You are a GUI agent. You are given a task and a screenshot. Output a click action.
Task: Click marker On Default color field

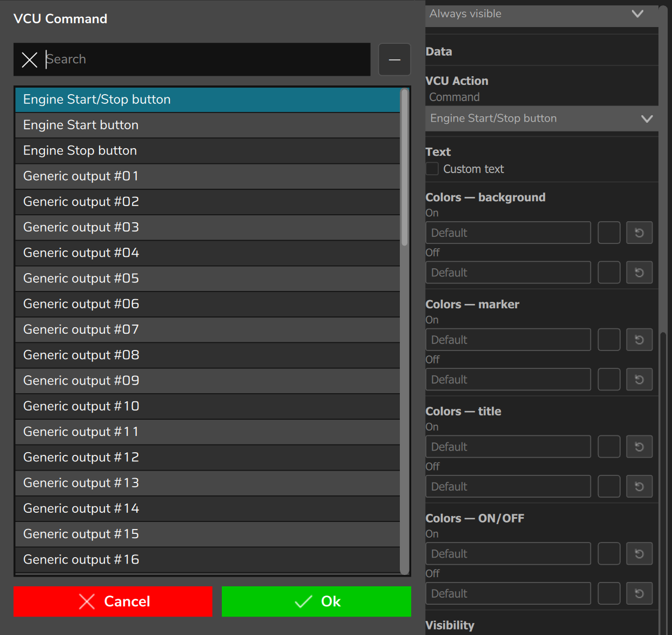508,340
